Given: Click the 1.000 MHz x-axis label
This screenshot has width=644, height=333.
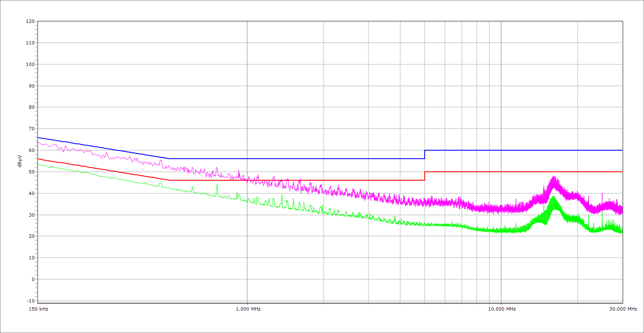Looking at the screenshot, I should pyautogui.click(x=248, y=309).
